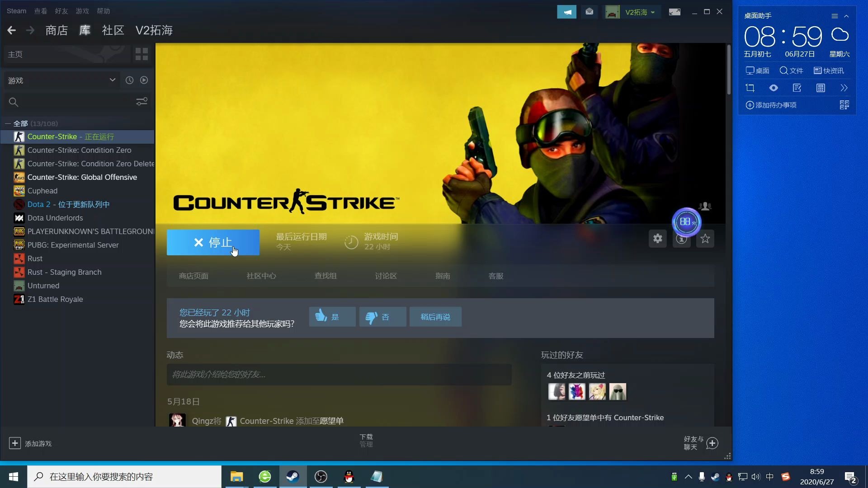Sort library by recent activity clock icon
Image resolution: width=868 pixels, height=488 pixels.
pyautogui.click(x=129, y=80)
